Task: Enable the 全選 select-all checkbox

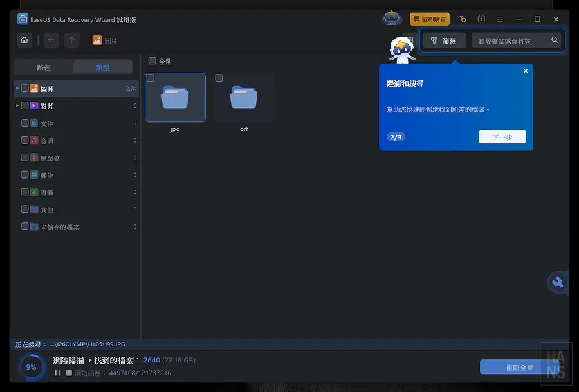Action: (x=152, y=61)
